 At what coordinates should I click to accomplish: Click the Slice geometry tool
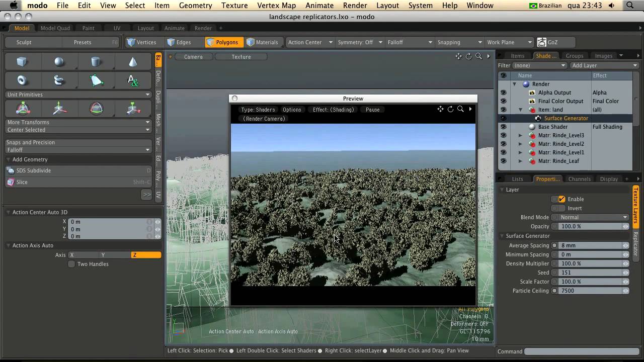pos(22,182)
